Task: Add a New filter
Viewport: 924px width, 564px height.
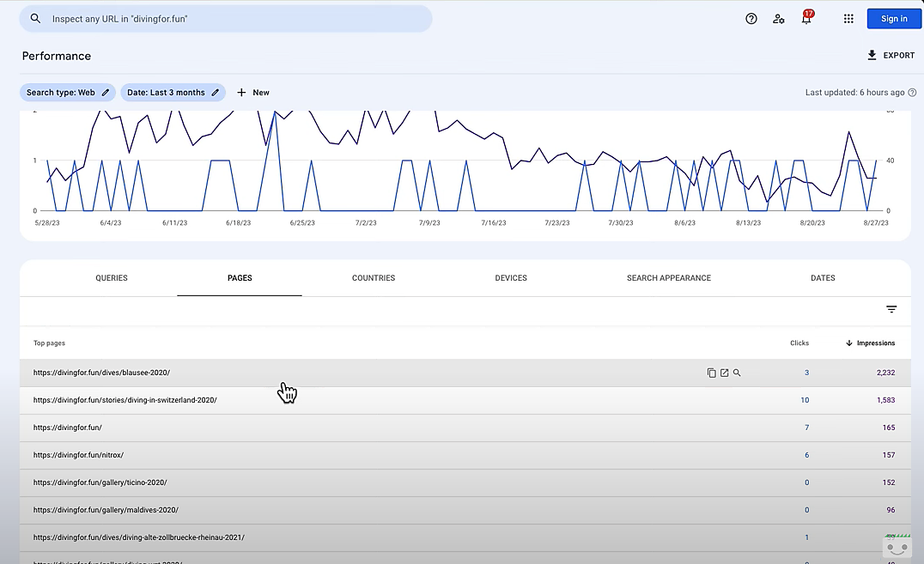Action: (x=253, y=93)
